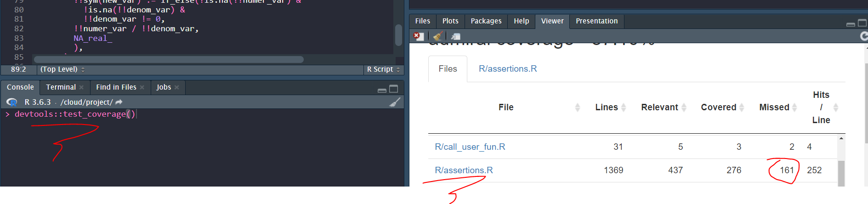Maximize the Viewer pane

click(862, 23)
